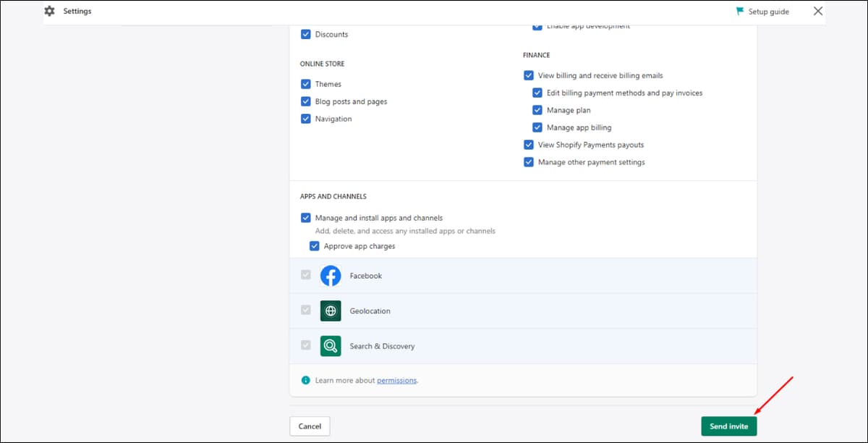Toggle Manage plan checkbox

537,110
